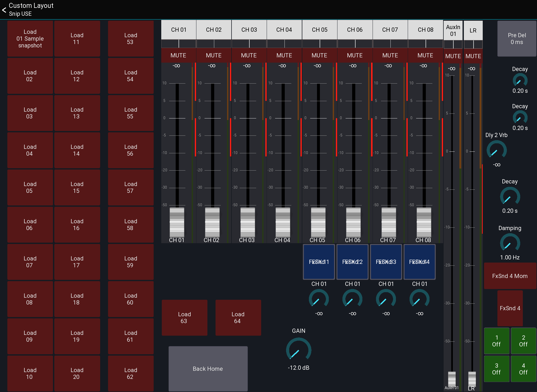Tap the back arrow next to Custom Layout
The image size is (537, 392).
pyautogui.click(x=4, y=10)
